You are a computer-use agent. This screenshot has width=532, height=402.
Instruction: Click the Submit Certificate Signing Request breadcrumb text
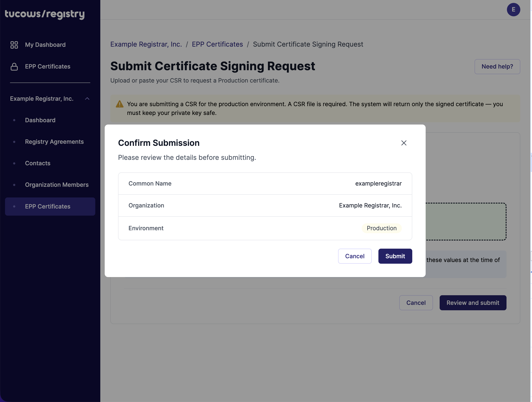coord(308,44)
